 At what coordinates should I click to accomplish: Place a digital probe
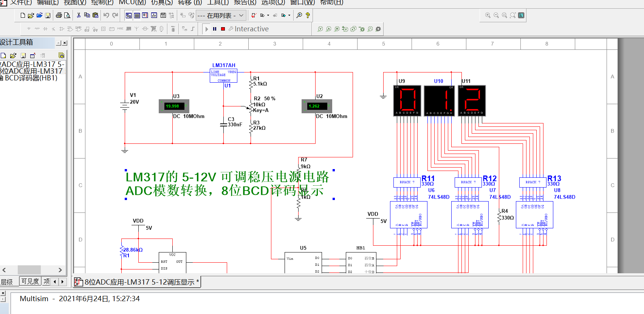(x=370, y=29)
